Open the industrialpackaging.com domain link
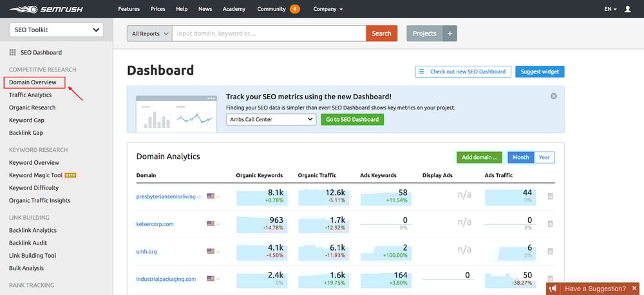This screenshot has width=644, height=295. click(166, 279)
